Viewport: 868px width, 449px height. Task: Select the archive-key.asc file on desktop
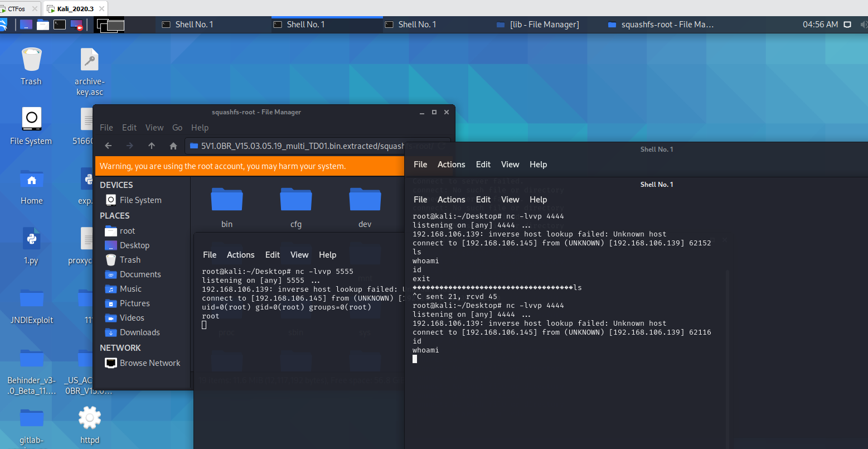(x=89, y=71)
